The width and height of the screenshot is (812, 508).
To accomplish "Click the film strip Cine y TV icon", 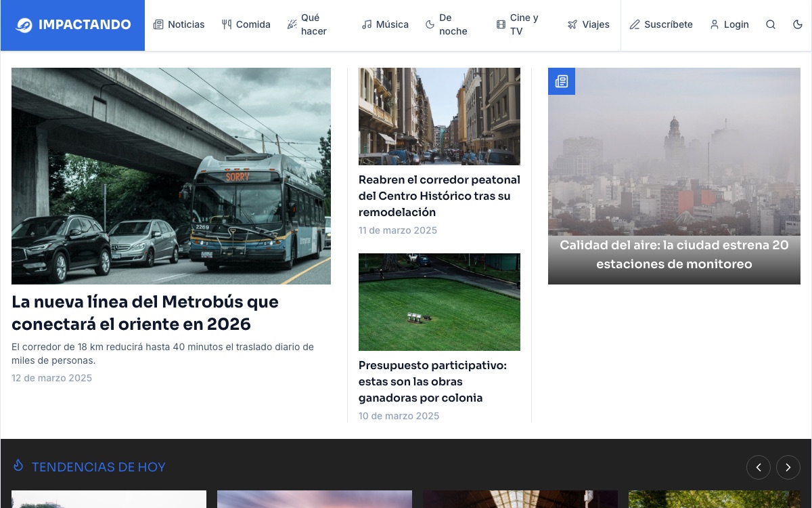I will coord(501,24).
